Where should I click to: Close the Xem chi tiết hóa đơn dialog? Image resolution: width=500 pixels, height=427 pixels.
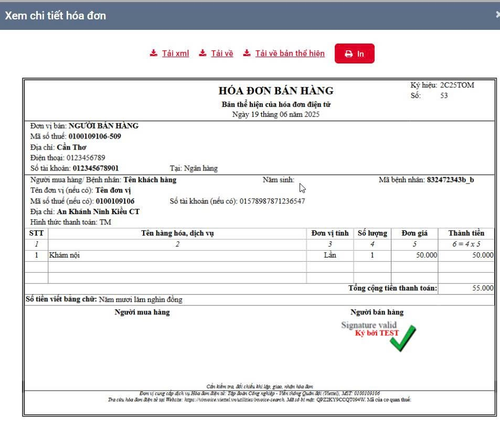(x=497, y=15)
